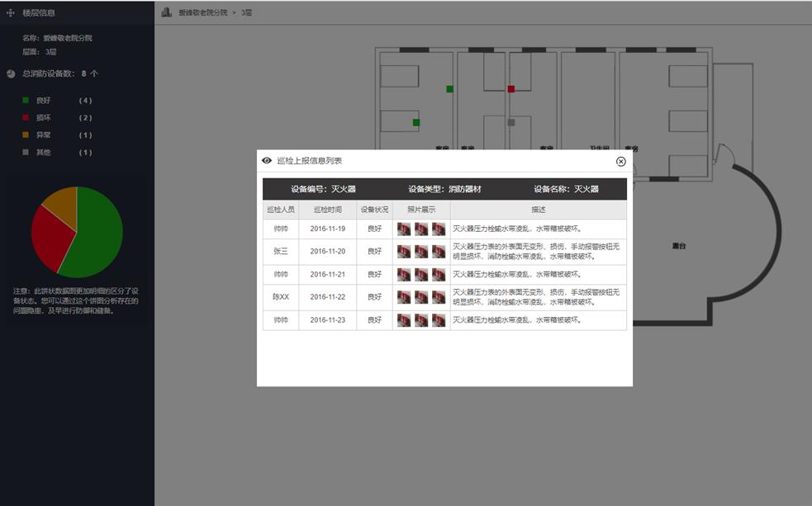Open first photo in the 2016-11-20 row
Screen dimensions: 812x506
pyautogui.click(x=404, y=252)
